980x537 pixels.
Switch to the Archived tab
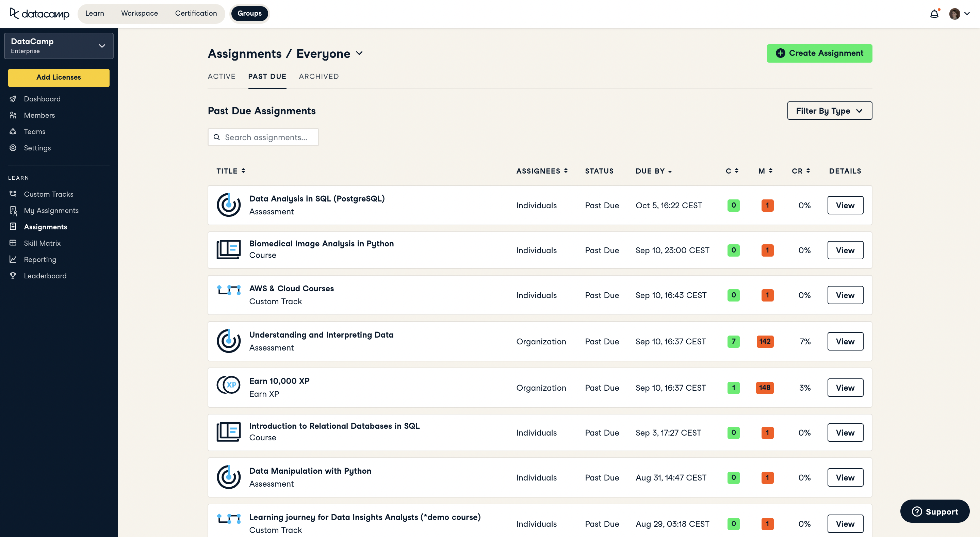click(x=318, y=77)
